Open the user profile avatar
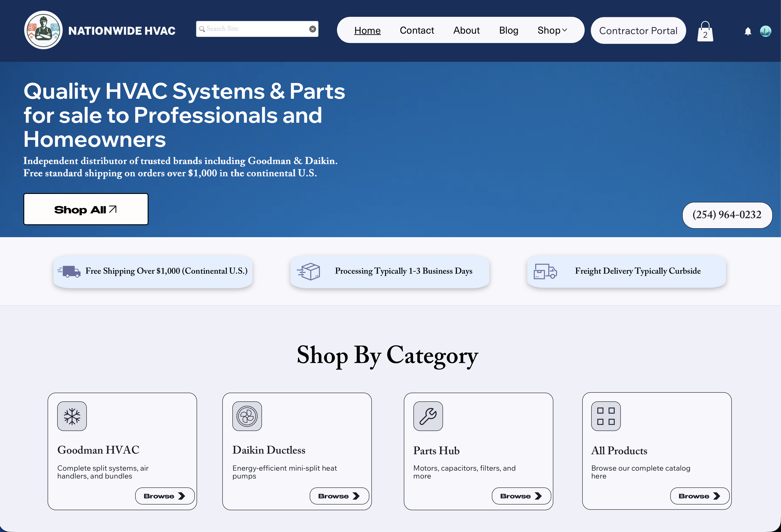781x532 pixels. (765, 31)
